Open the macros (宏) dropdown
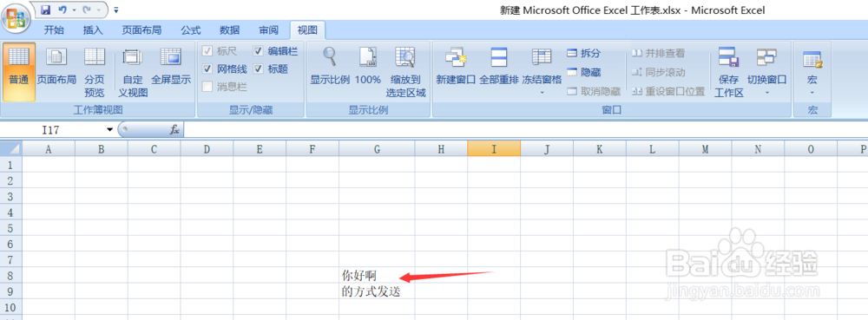868x320 pixels. (812, 72)
